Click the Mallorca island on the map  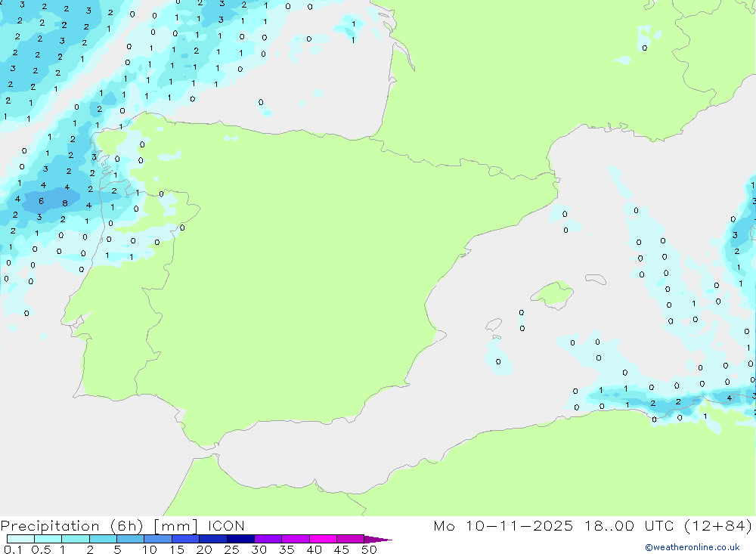(x=553, y=294)
